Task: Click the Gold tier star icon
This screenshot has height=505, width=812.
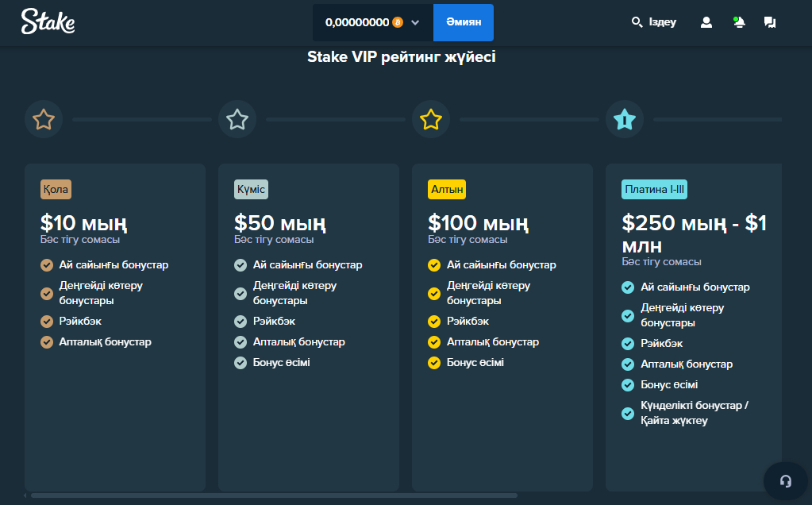Action: pyautogui.click(x=431, y=120)
